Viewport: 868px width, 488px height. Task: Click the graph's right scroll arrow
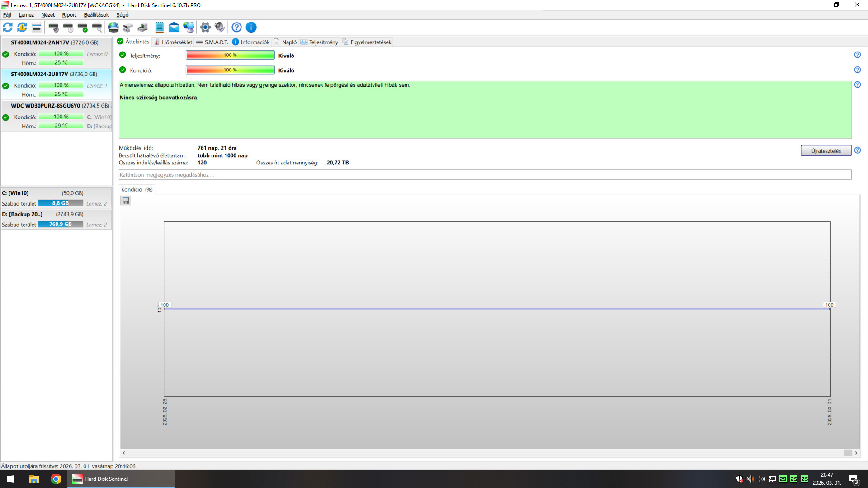point(856,453)
